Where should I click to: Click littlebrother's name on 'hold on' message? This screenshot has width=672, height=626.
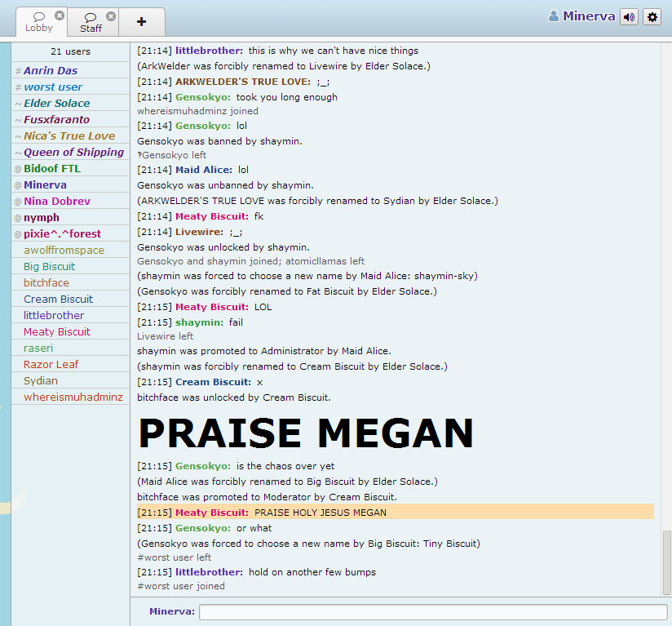tap(209, 572)
